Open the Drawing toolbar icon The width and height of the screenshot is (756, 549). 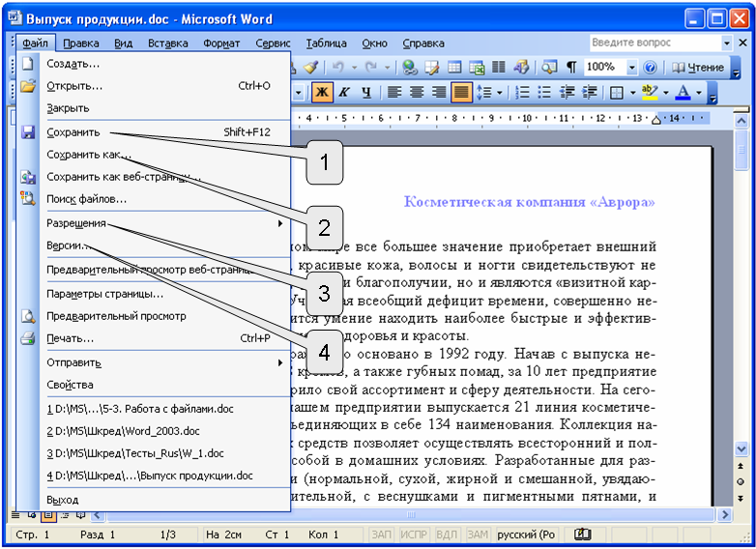pos(521,68)
